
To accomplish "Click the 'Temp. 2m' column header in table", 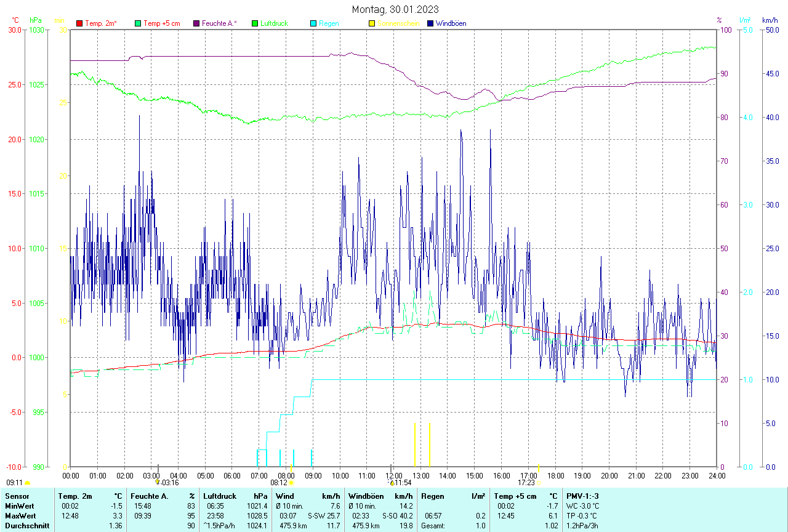I will [75, 496].
